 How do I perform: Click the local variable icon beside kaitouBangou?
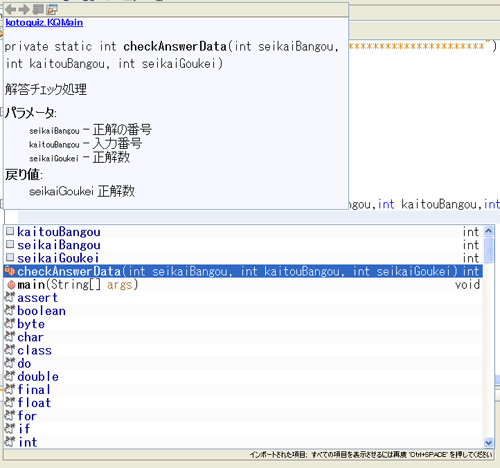tap(10, 231)
